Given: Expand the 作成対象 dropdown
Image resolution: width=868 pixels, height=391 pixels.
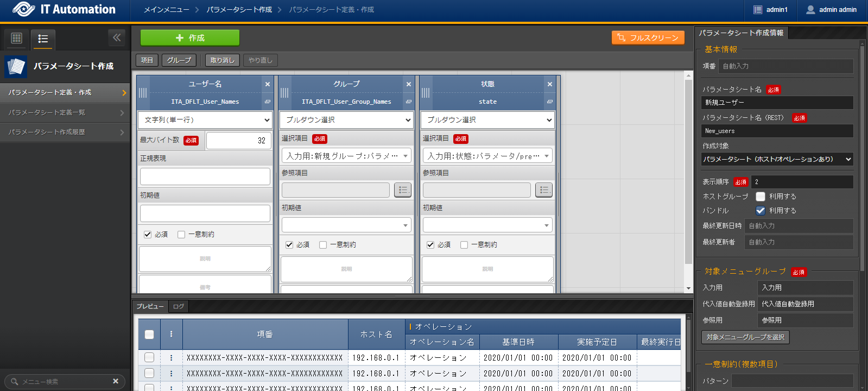Looking at the screenshot, I should pos(777,159).
